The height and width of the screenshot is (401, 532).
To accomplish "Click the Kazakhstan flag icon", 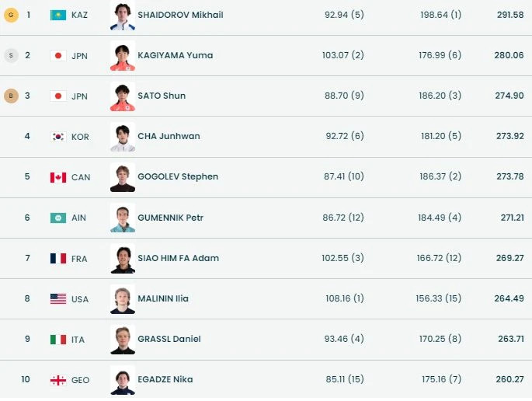I will (58, 15).
